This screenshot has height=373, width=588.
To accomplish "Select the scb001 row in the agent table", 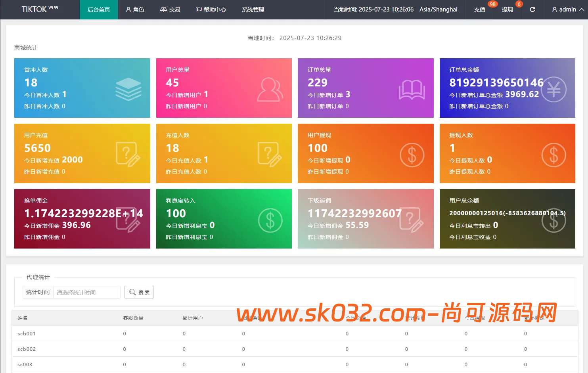I will tap(26, 333).
